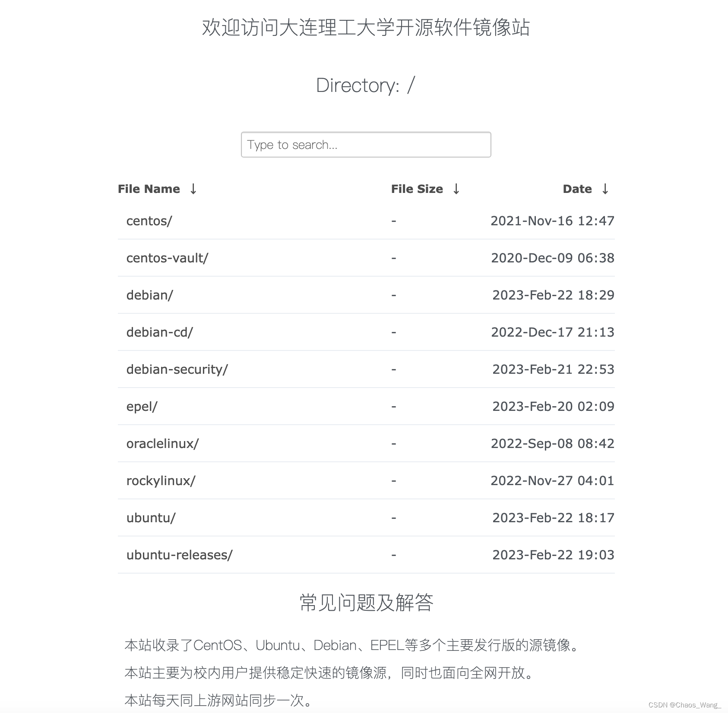Open the epel/ directory
This screenshot has height=713, width=728.
coord(142,406)
